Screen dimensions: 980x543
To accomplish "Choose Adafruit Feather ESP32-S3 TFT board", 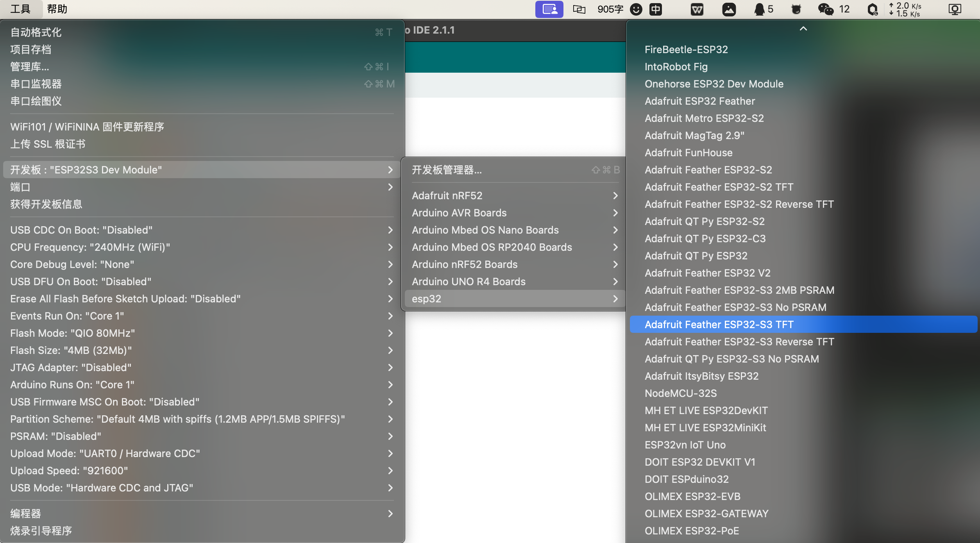I will pyautogui.click(x=719, y=324).
